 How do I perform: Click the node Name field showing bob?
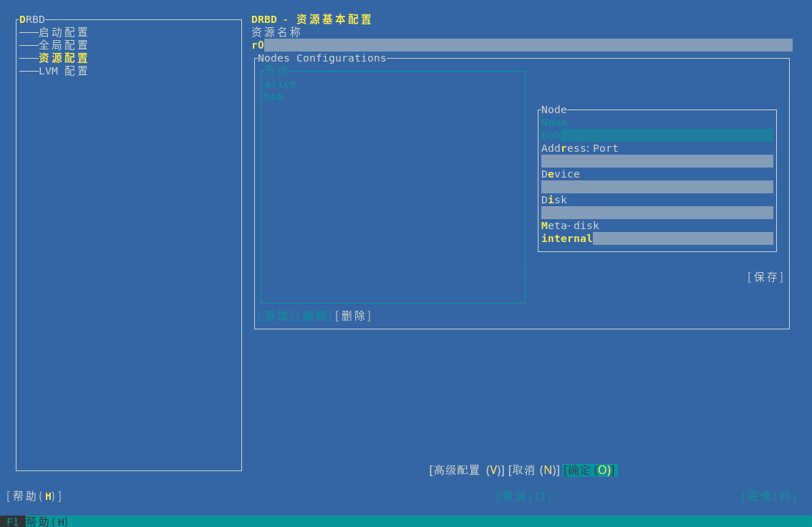point(657,135)
